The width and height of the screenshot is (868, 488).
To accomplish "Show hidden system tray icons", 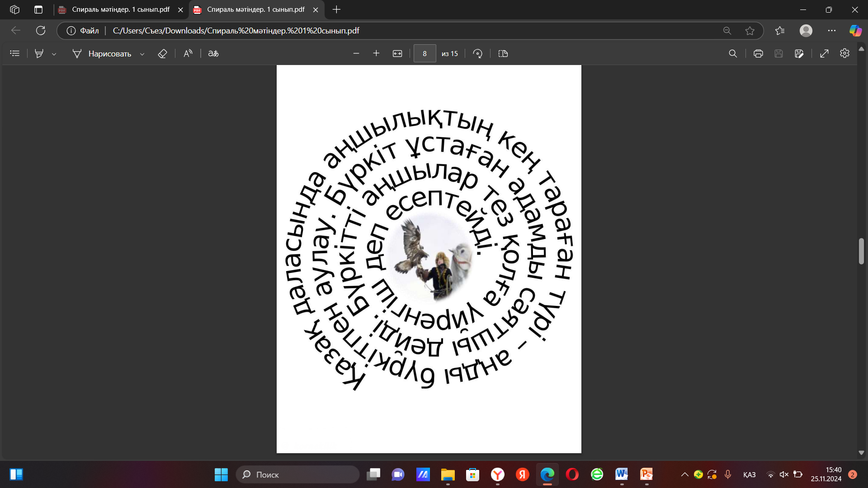I will (x=684, y=474).
